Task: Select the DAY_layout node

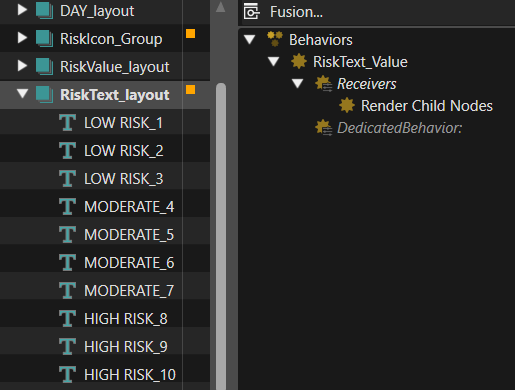Action: [x=97, y=11]
